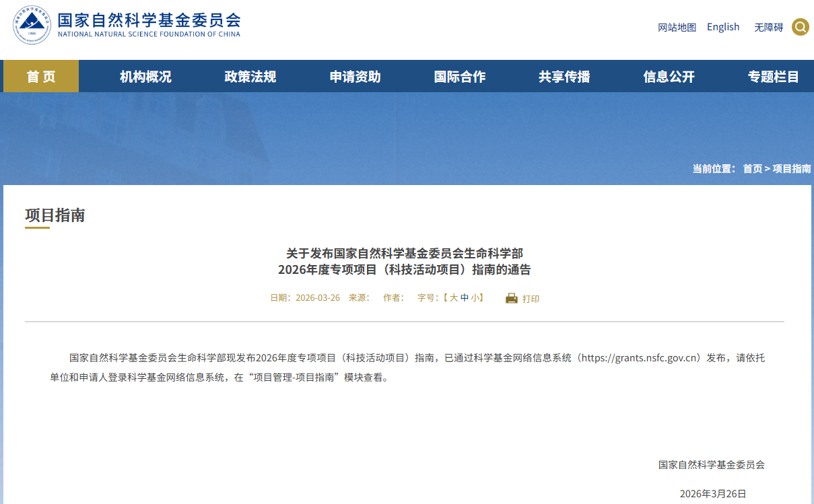Click the NSFC circular logo emblem
814x504 pixels.
click(32, 26)
